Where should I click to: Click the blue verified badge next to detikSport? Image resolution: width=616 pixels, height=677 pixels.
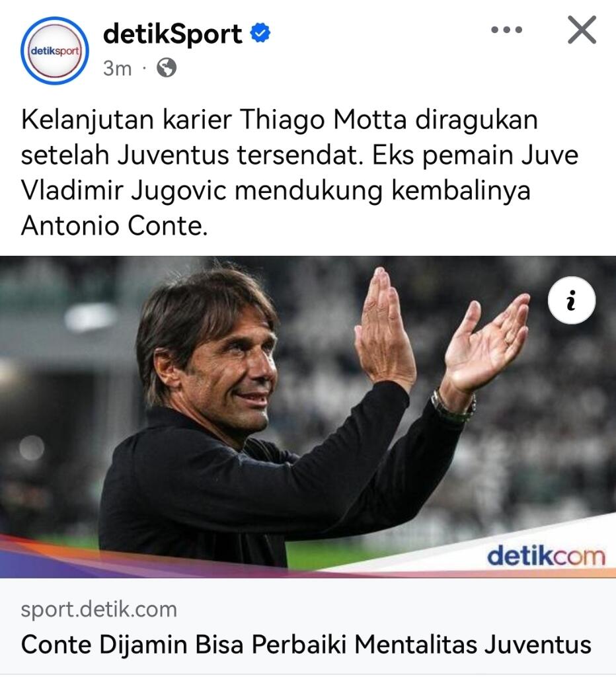point(260,33)
